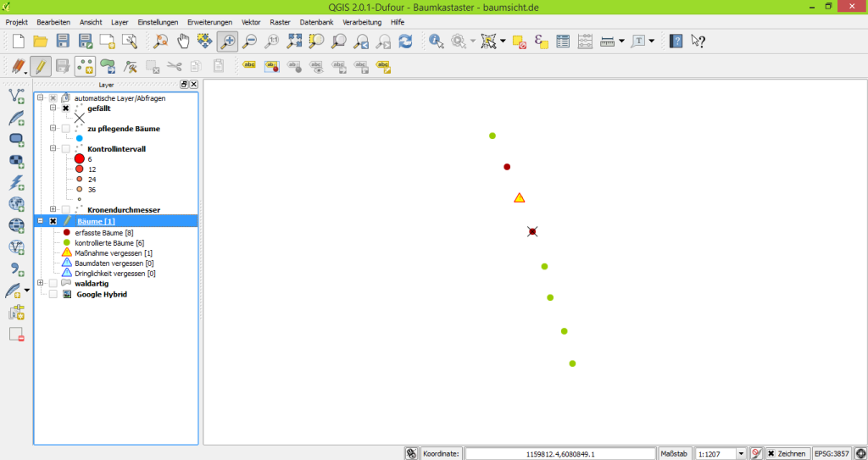Open the Bearbeiten menu
The image size is (868, 460).
click(x=53, y=22)
